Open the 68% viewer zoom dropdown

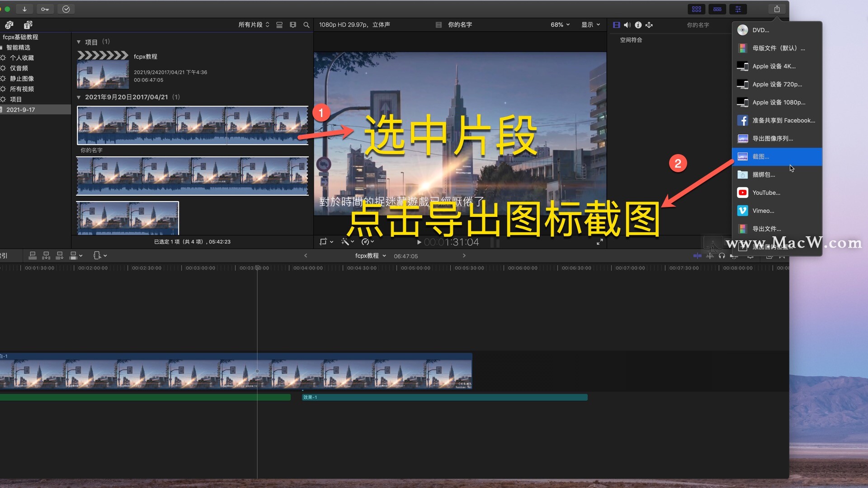click(x=560, y=25)
